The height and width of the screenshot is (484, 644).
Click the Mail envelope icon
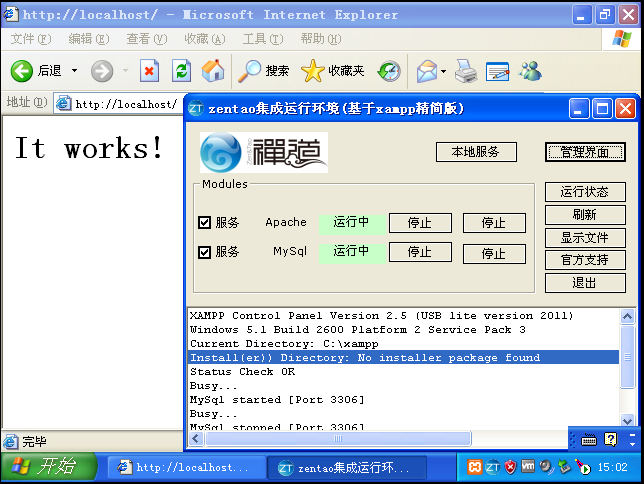point(426,71)
